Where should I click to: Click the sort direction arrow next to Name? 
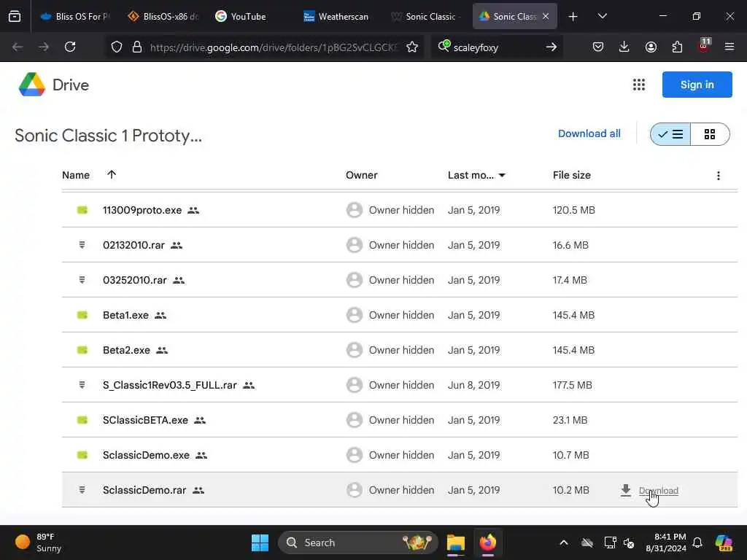click(112, 175)
